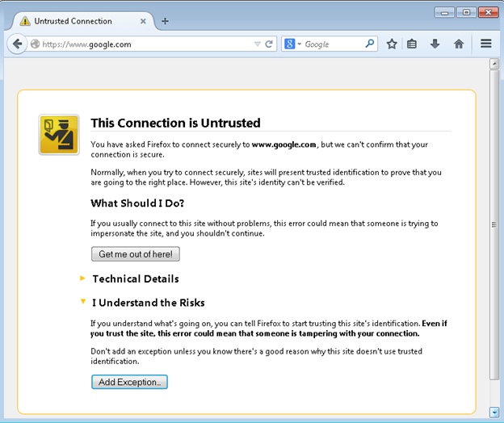Screen dimensions: 504x423
Task: Expand the Technical Details section
Action: coord(135,279)
